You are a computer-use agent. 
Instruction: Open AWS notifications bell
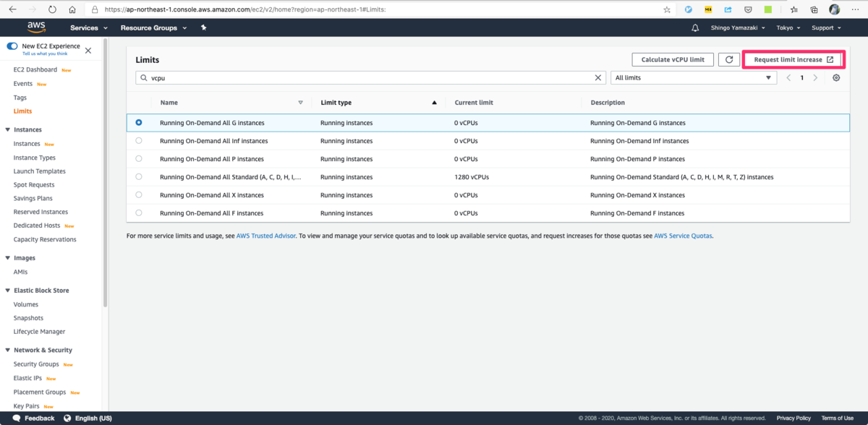(x=695, y=27)
